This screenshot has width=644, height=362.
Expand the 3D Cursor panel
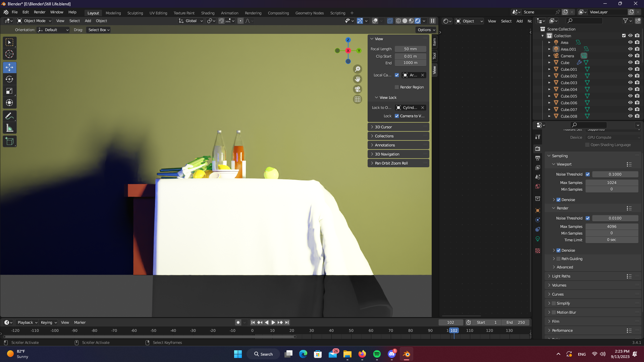[x=383, y=127]
